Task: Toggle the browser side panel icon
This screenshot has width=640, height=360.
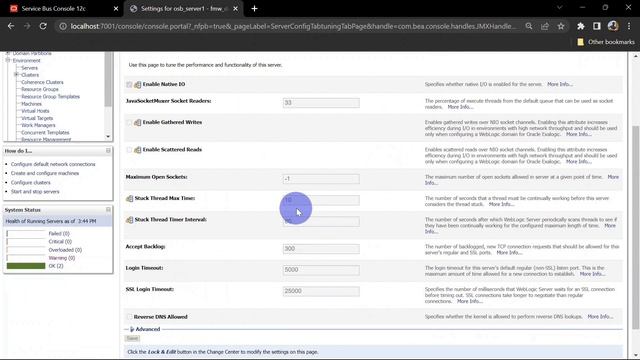Action: (x=597, y=26)
